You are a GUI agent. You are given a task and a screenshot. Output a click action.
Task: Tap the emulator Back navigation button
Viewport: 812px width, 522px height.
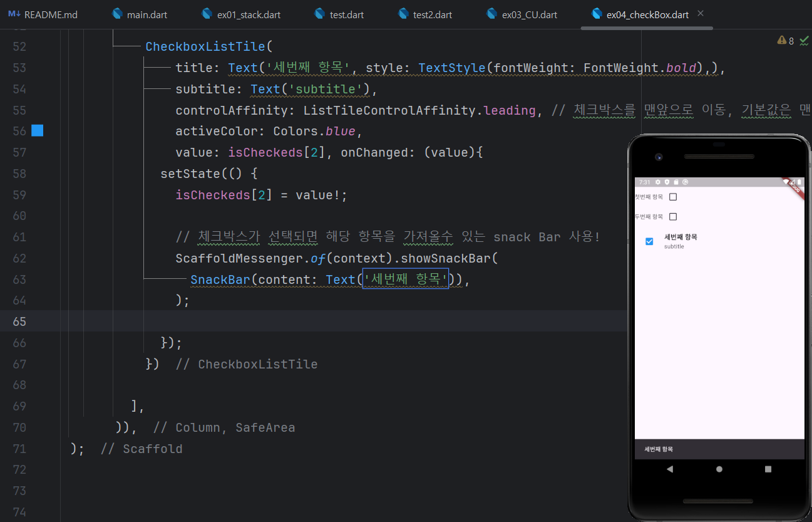670,469
